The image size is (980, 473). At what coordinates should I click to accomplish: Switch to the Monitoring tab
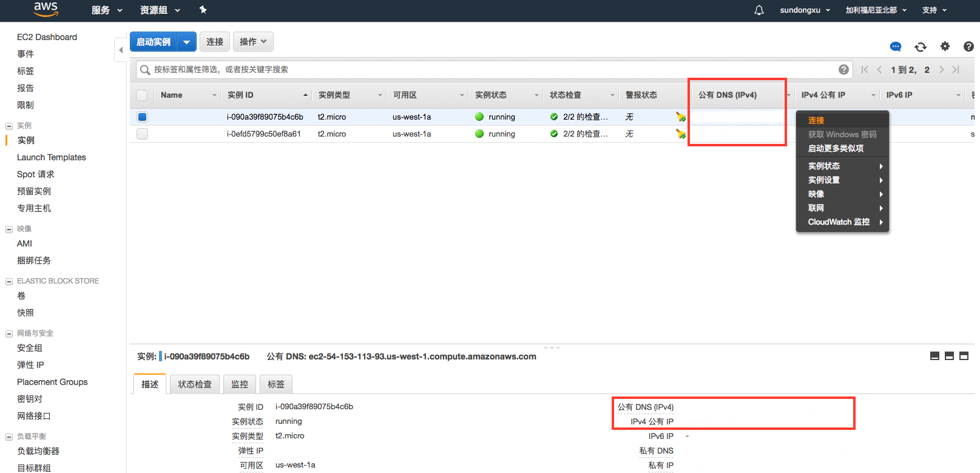click(x=240, y=384)
